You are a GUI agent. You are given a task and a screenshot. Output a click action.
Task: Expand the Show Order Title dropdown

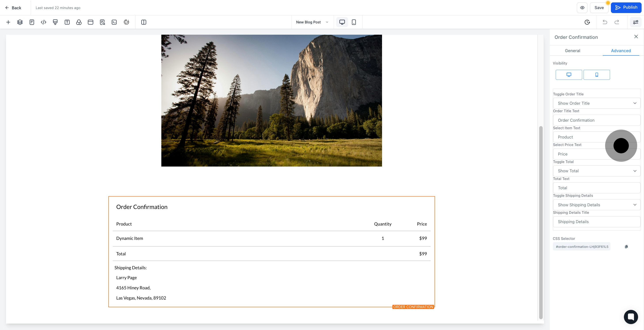coord(597,103)
